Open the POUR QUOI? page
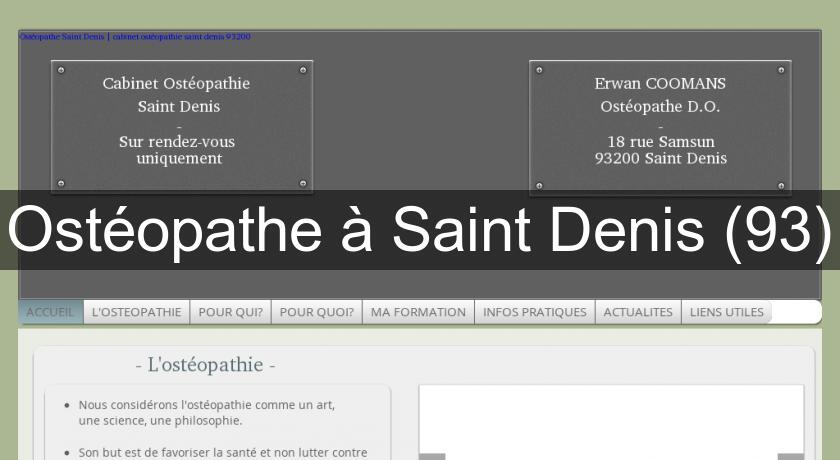The width and height of the screenshot is (840, 460). 317,312
